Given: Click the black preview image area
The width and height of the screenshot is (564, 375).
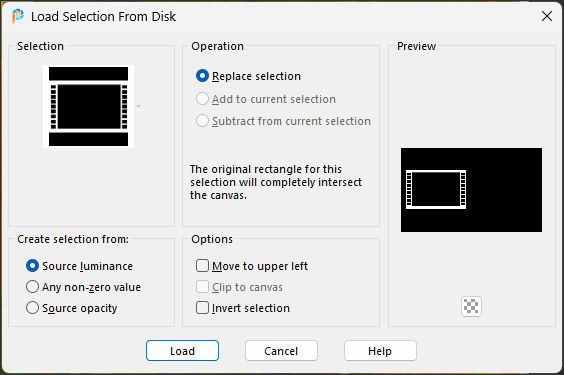Looking at the screenshot, I should [471, 190].
